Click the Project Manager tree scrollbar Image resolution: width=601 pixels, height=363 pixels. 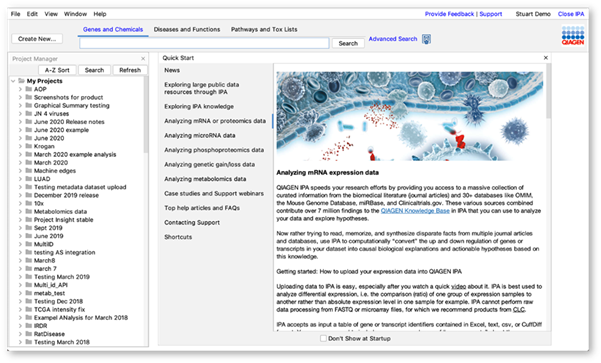coord(146,115)
